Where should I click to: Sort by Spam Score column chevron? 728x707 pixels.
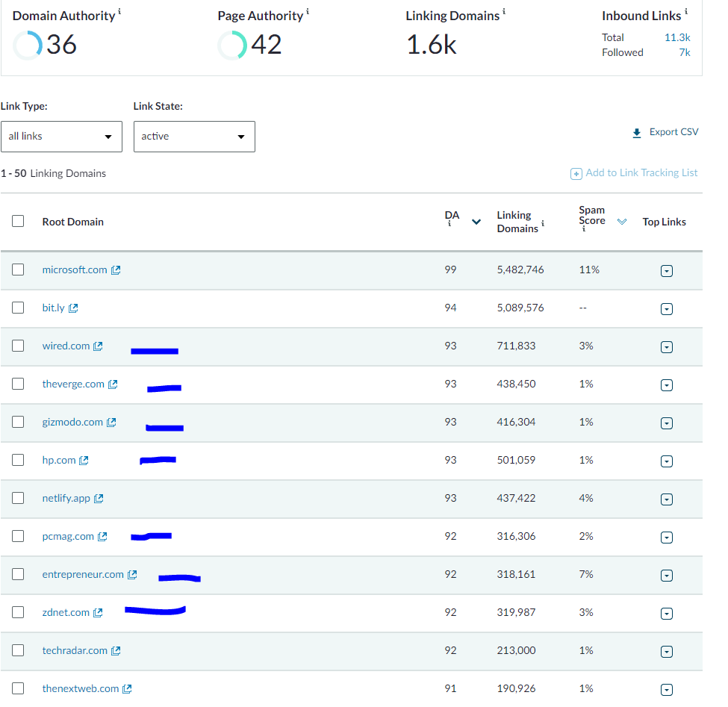tap(623, 222)
